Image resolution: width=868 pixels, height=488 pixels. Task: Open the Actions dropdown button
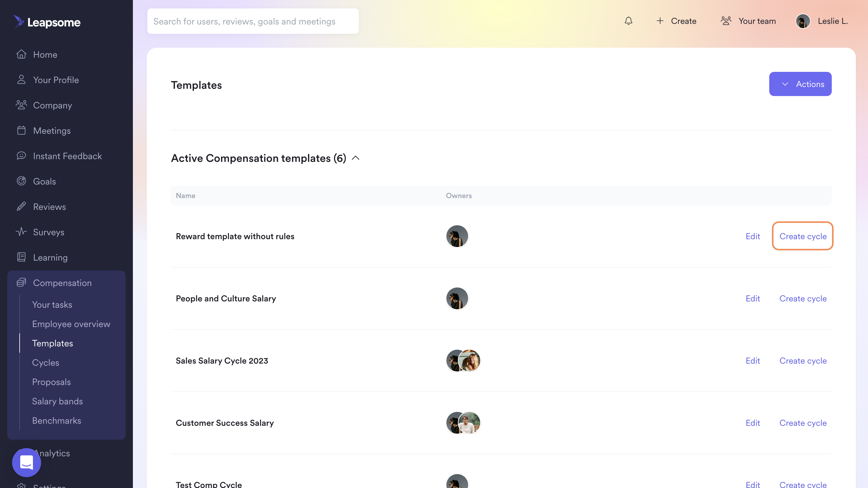point(800,84)
